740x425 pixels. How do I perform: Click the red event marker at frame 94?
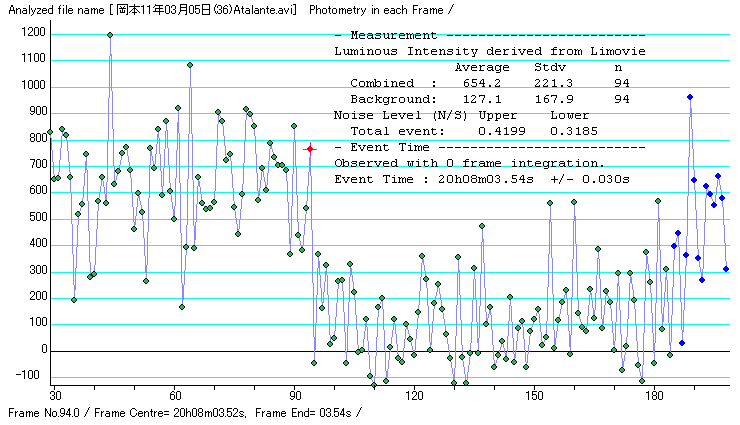coord(310,148)
